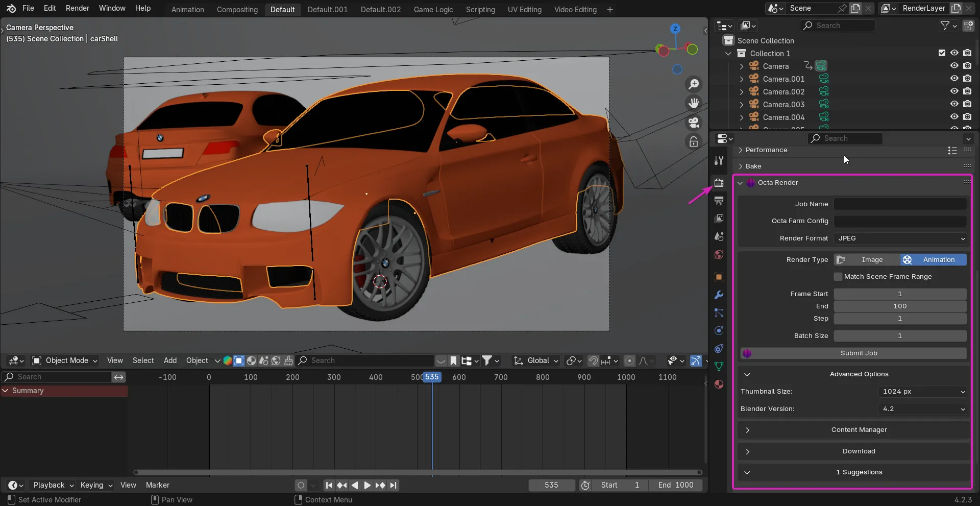Screen dimensions: 980x506
Task: Open the Playback menu in timeline
Action: coord(53,485)
